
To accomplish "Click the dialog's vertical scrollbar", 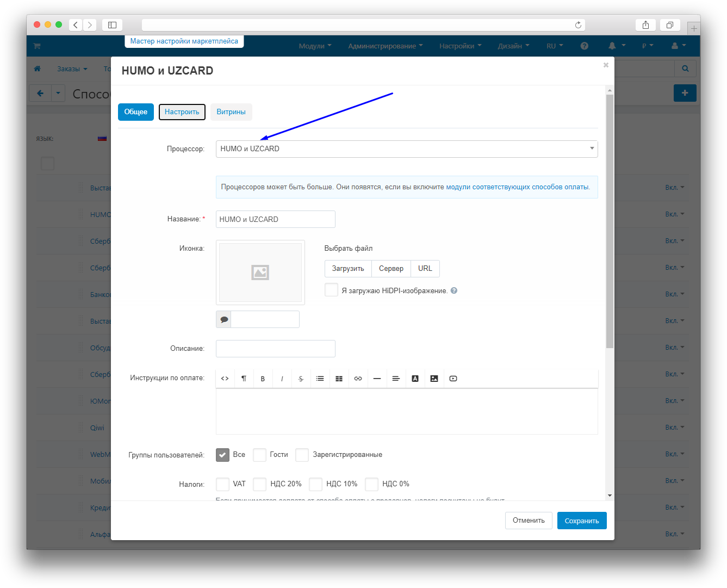I will click(610, 218).
